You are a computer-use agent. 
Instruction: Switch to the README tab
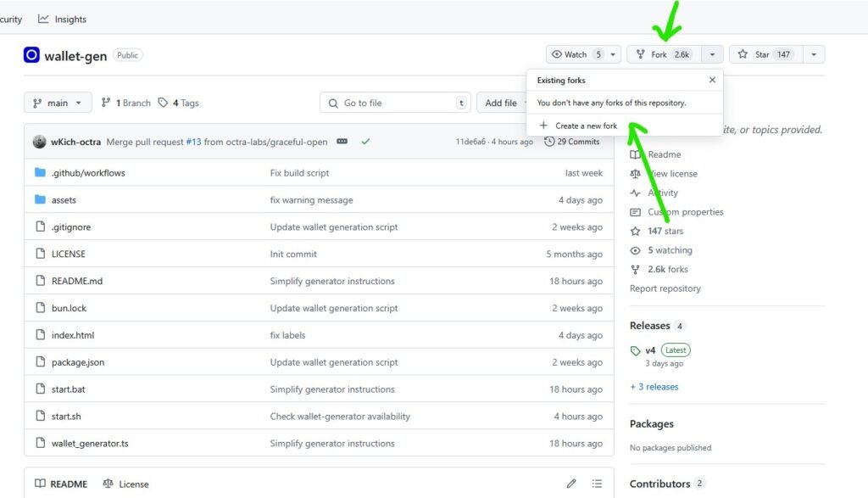point(61,484)
